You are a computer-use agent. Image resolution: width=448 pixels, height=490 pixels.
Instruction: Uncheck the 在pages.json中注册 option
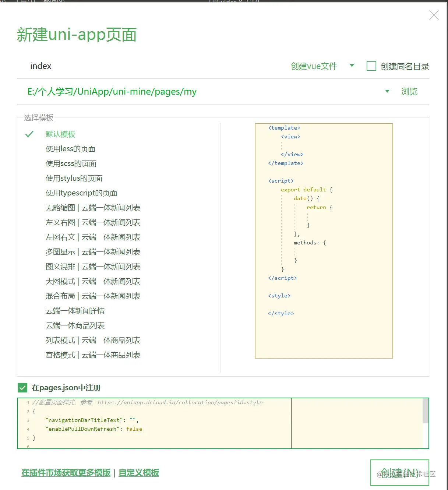[x=22, y=387]
